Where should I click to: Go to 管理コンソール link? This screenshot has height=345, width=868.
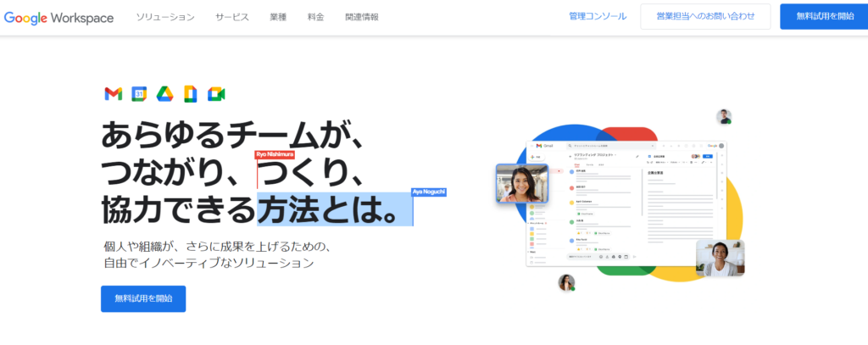[x=598, y=17]
